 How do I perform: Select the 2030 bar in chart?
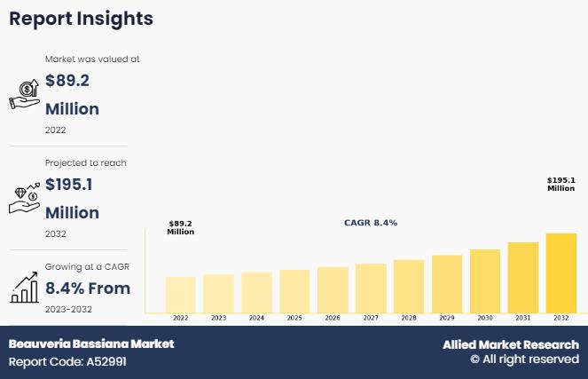pyautogui.click(x=485, y=280)
